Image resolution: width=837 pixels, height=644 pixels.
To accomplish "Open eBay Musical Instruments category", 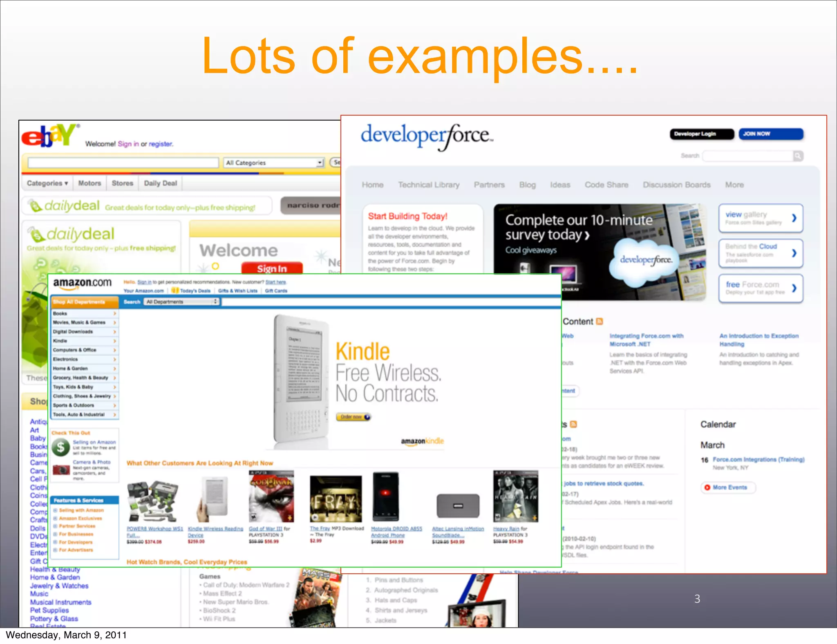I will 60,602.
